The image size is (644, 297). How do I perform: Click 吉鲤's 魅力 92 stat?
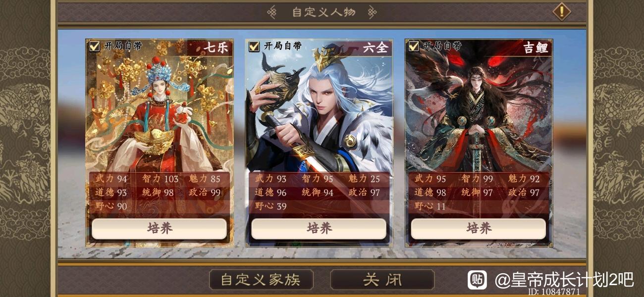coord(524,179)
